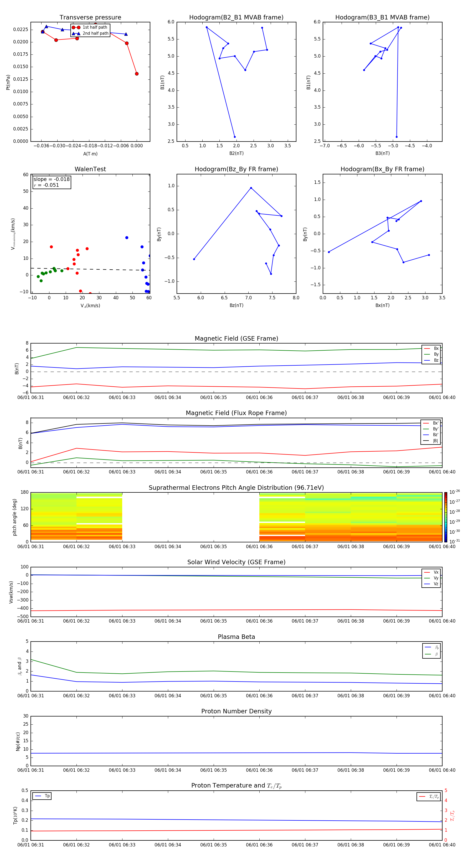Click the 'Magnetic Field (Flux Rope Frame)' title
This screenshot has width=473, height=868.
click(236, 413)
